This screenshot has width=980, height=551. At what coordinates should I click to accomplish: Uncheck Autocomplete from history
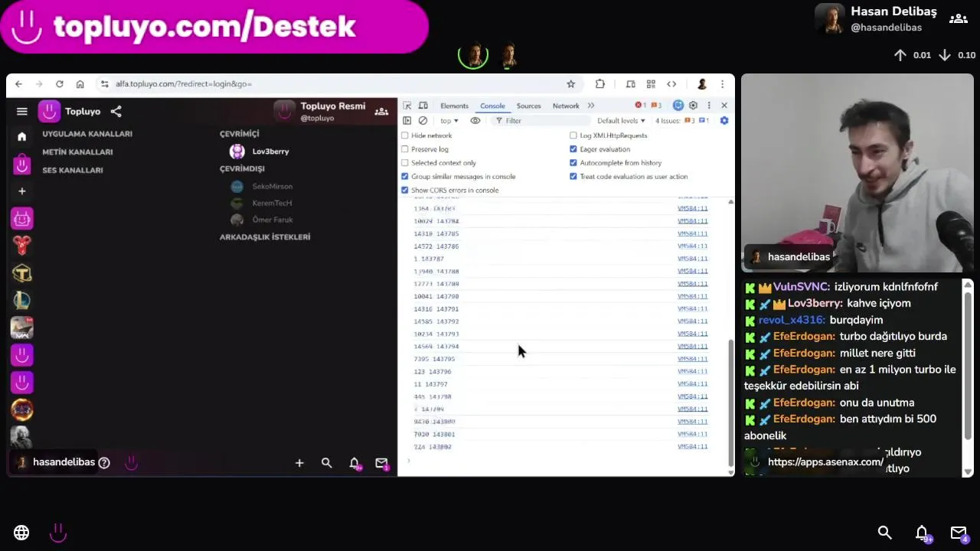(573, 163)
